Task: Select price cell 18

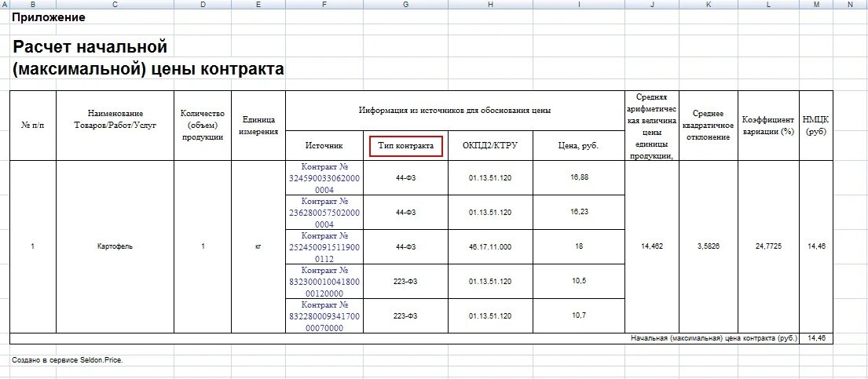Action: click(x=579, y=246)
